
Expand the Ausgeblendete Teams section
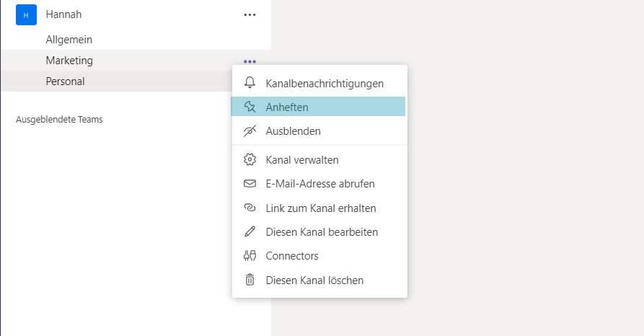[x=59, y=120]
